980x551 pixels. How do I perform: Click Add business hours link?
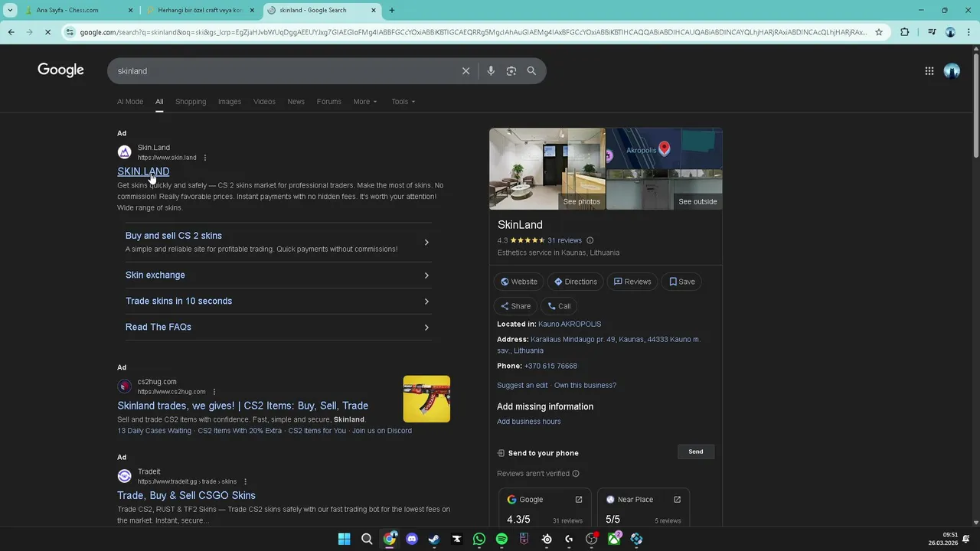tap(529, 422)
